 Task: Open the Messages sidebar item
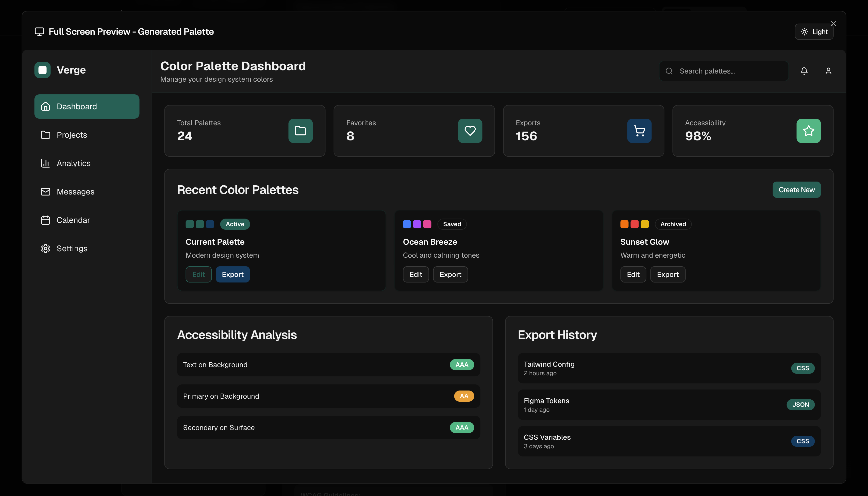click(75, 192)
